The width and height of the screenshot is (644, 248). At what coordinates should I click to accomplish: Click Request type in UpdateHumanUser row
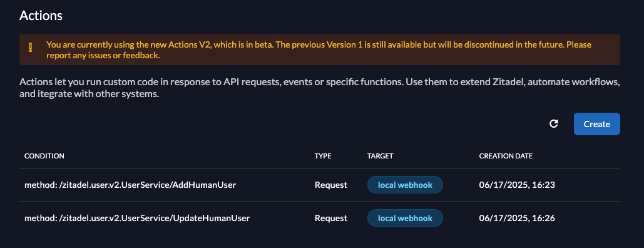331,218
